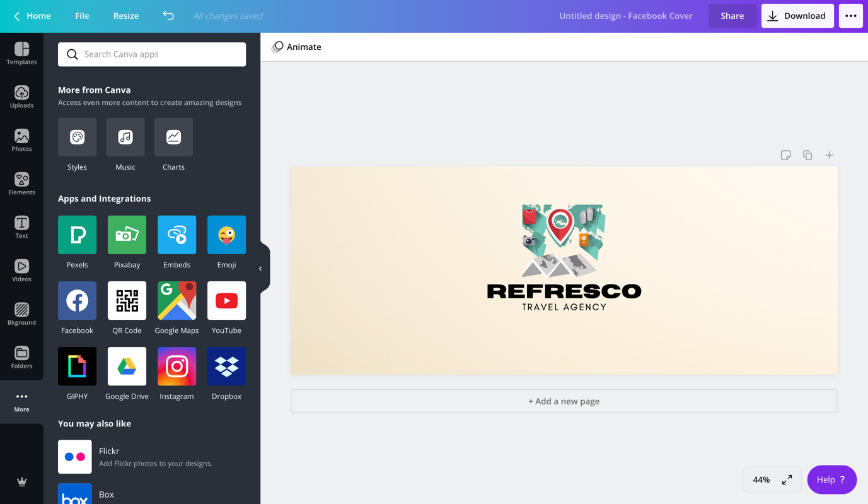This screenshot has width=868, height=504.
Task: Duplicate the page with copy icon
Action: tap(807, 155)
